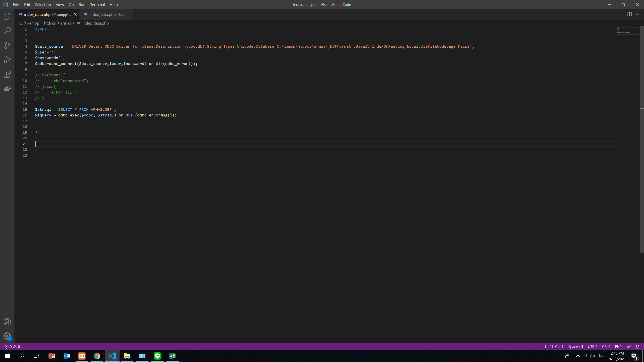This screenshot has height=362, width=644.
Task: Open the Manage gear icon
Action: (7, 336)
